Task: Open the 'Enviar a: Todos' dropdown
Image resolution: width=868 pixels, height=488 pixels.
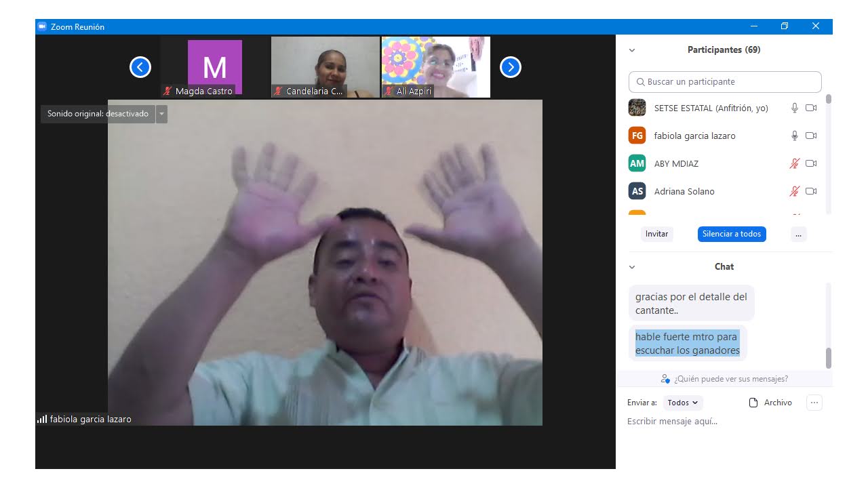Action: tap(683, 403)
